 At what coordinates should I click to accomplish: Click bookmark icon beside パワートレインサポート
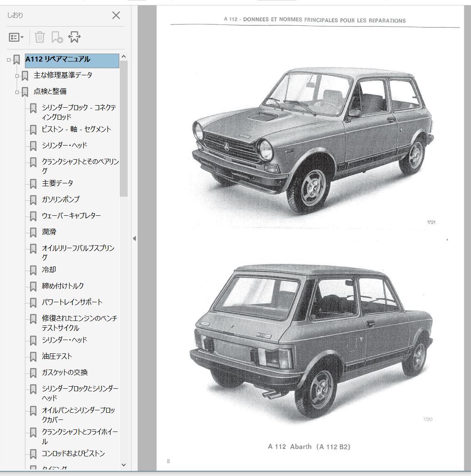tap(33, 303)
